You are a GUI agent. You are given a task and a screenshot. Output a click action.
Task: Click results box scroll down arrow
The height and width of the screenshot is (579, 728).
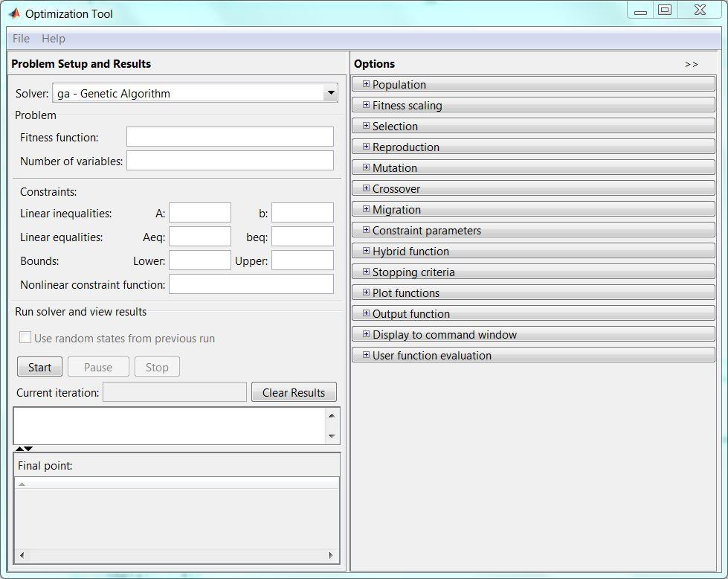pos(332,436)
